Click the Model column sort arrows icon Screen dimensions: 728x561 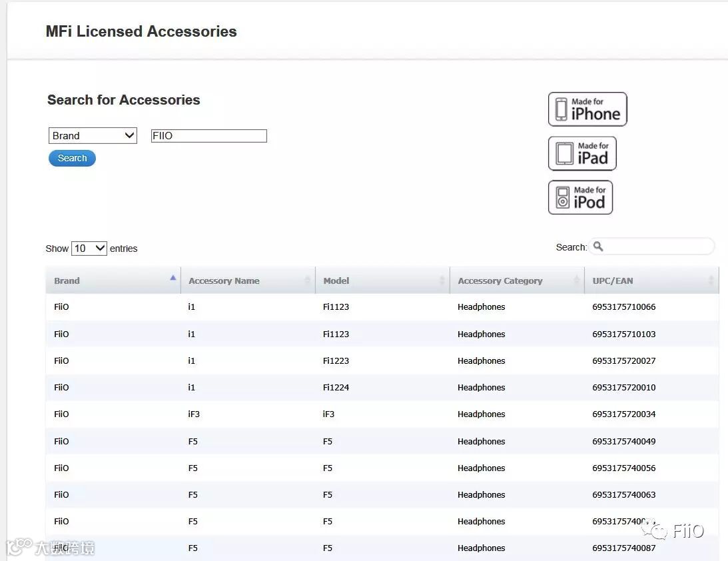(x=442, y=280)
